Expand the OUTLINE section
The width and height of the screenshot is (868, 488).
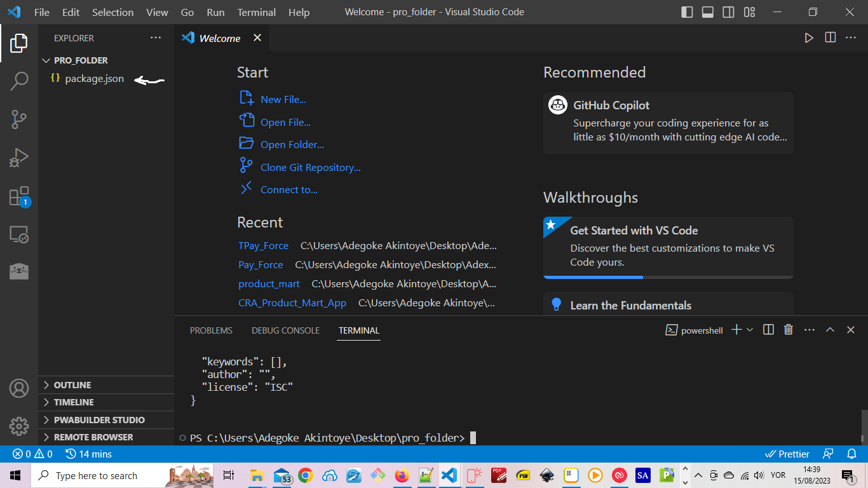pyautogui.click(x=72, y=385)
